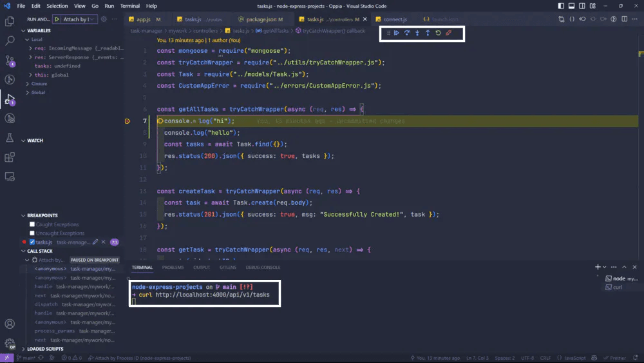Edit condition of tasks.js breakpoint
This screenshot has height=363, width=644.
pos(95,242)
